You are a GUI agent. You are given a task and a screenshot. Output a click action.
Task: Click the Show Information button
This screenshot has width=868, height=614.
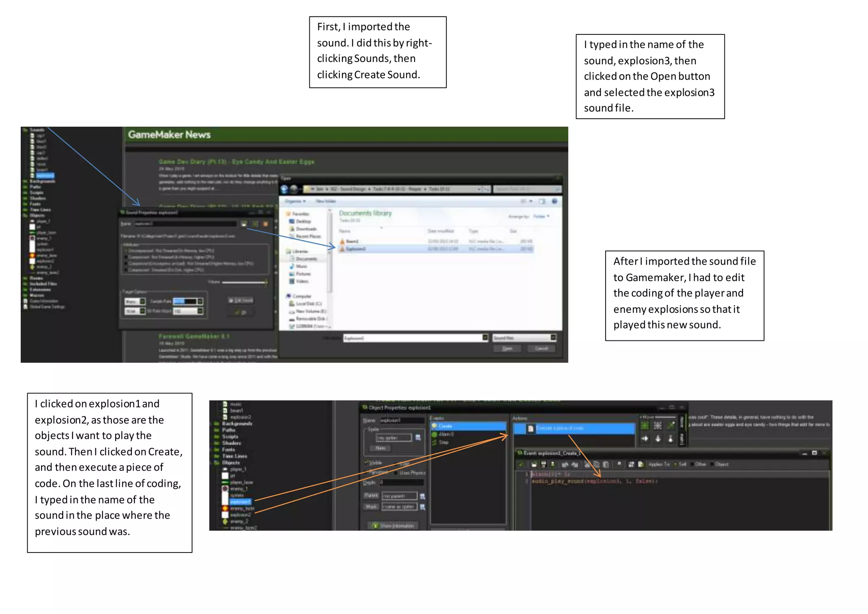(x=393, y=525)
